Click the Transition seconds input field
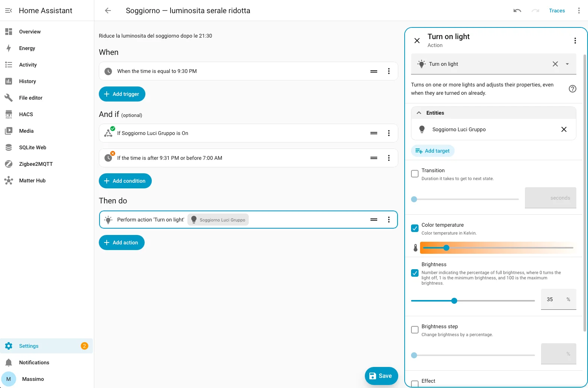Screen dimensions: 588x388 [550, 198]
